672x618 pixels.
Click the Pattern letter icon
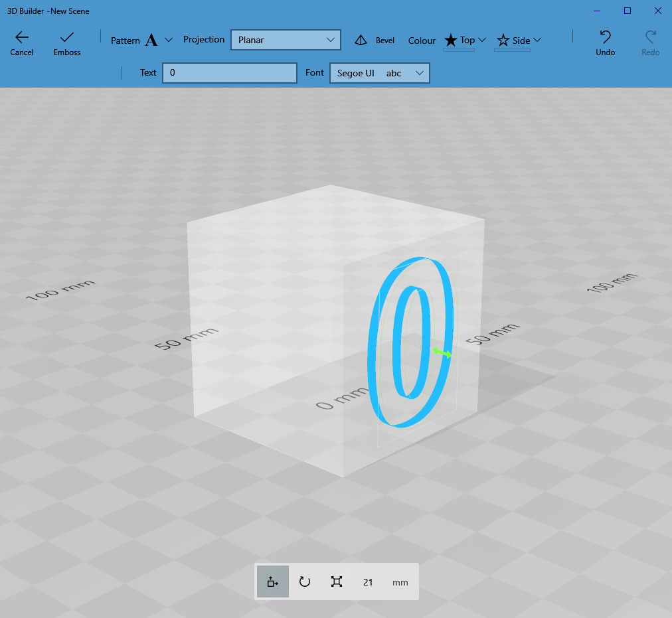click(x=152, y=40)
